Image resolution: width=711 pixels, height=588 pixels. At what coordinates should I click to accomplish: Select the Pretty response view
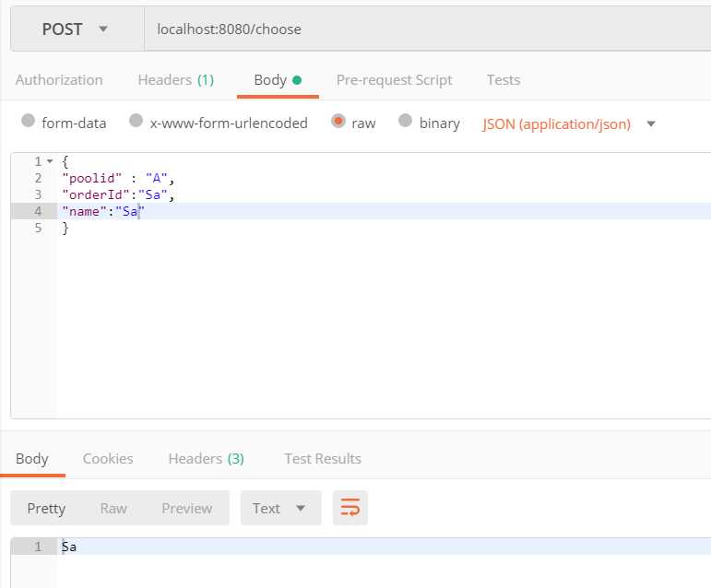pyautogui.click(x=46, y=508)
